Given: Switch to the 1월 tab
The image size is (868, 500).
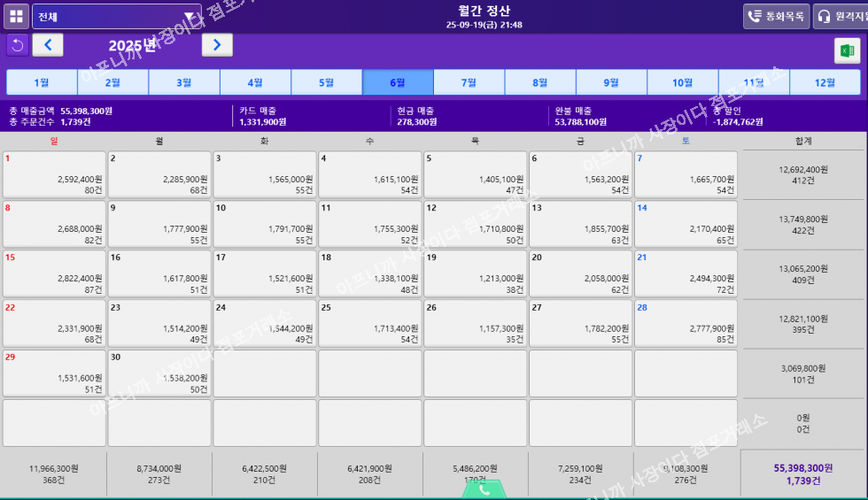Looking at the screenshot, I should (x=42, y=82).
